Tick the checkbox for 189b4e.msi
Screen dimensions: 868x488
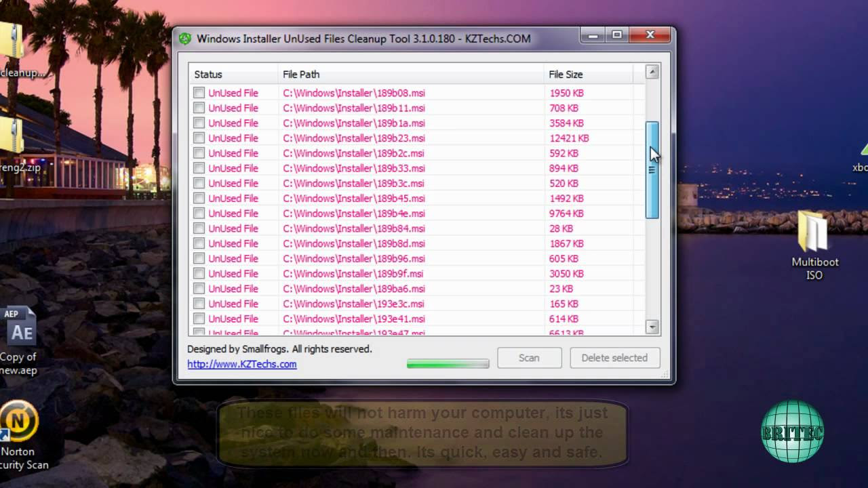199,213
